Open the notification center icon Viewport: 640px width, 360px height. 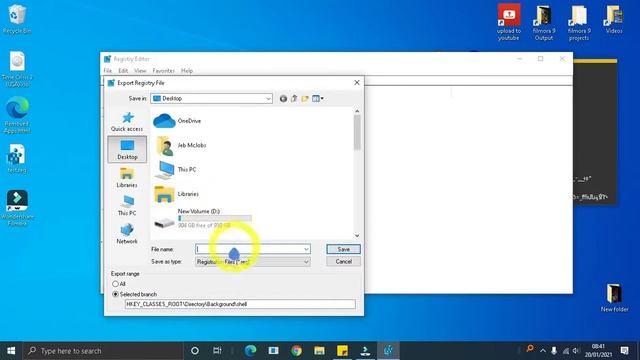pyautogui.click(x=624, y=351)
